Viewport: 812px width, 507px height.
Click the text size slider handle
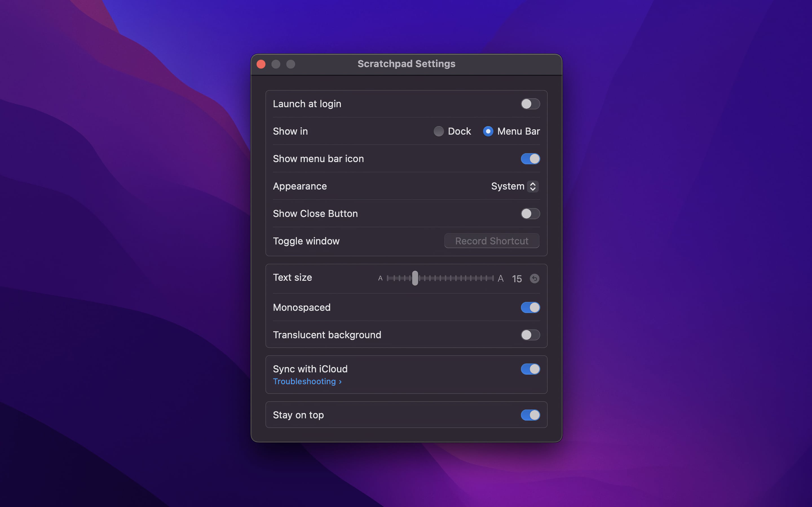coord(415,278)
